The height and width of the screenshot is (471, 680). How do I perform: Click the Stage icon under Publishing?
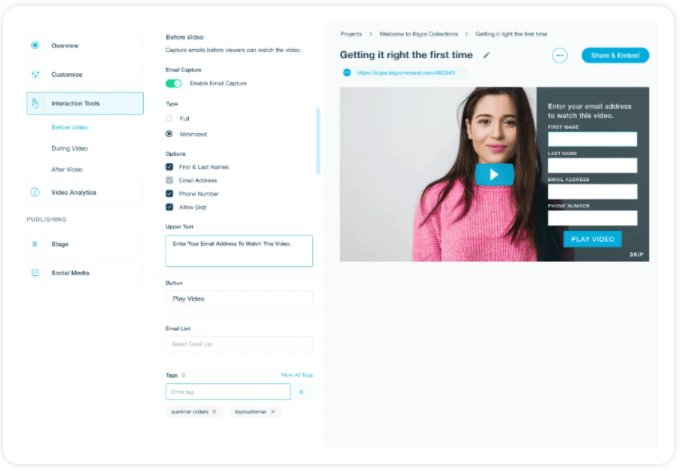(35, 244)
